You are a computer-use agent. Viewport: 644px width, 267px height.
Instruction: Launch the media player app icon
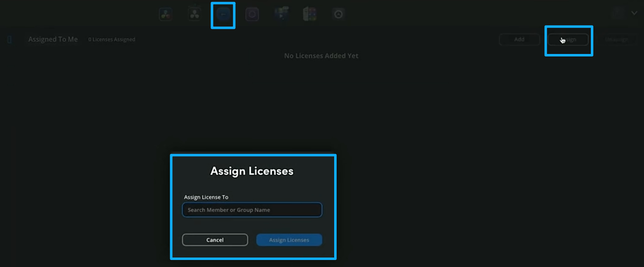[x=281, y=14]
